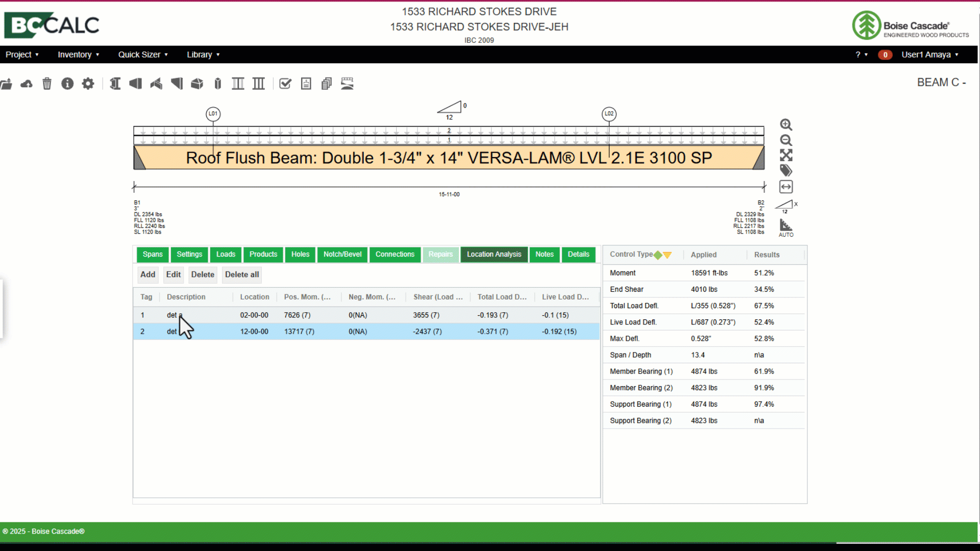Viewport: 980px width, 551px height.
Task: Select the hip/valley beam member icon
Action: coord(156,84)
